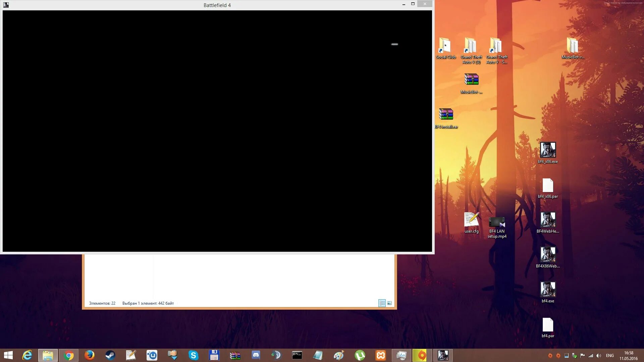644x362 pixels.
Task: Click ENG language indicator in tray
Action: pos(610,355)
